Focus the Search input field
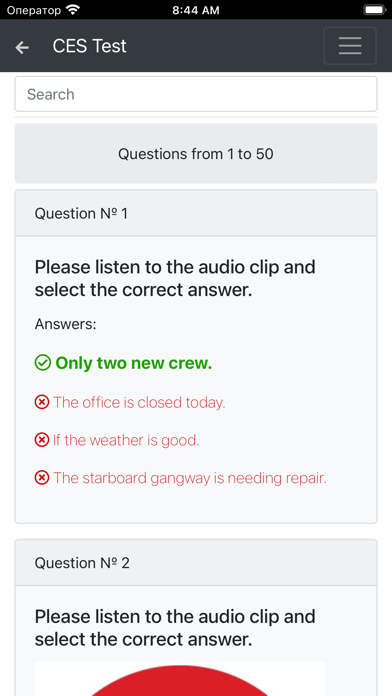This screenshot has height=696, width=392. tap(196, 94)
